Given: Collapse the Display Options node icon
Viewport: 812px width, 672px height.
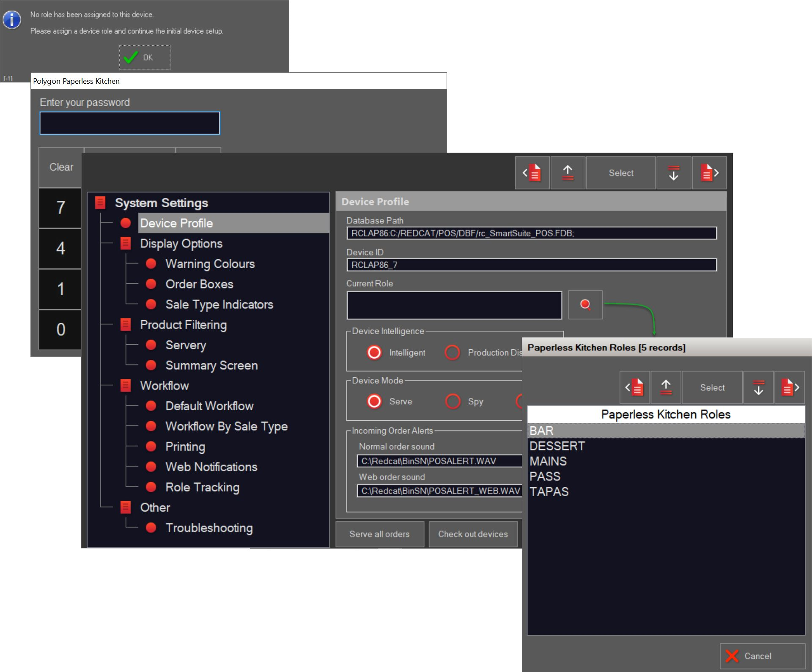Looking at the screenshot, I should [126, 243].
